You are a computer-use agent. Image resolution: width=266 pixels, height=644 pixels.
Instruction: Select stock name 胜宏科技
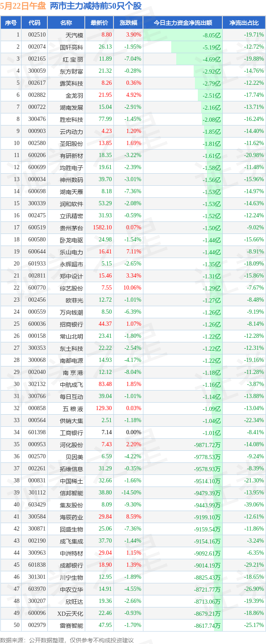(71, 119)
